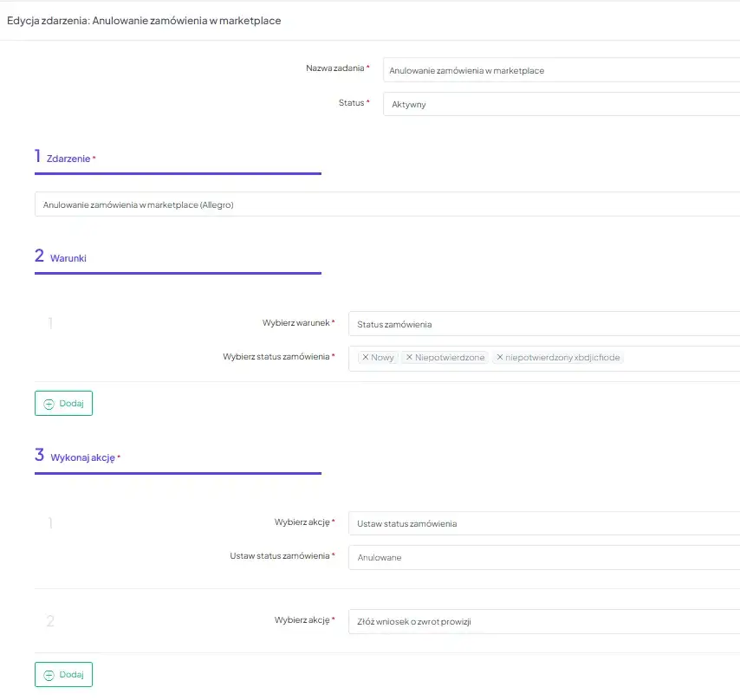Screen dimensions: 740x700
Task: Click row number 2 in the actions list
Action: click(50, 621)
